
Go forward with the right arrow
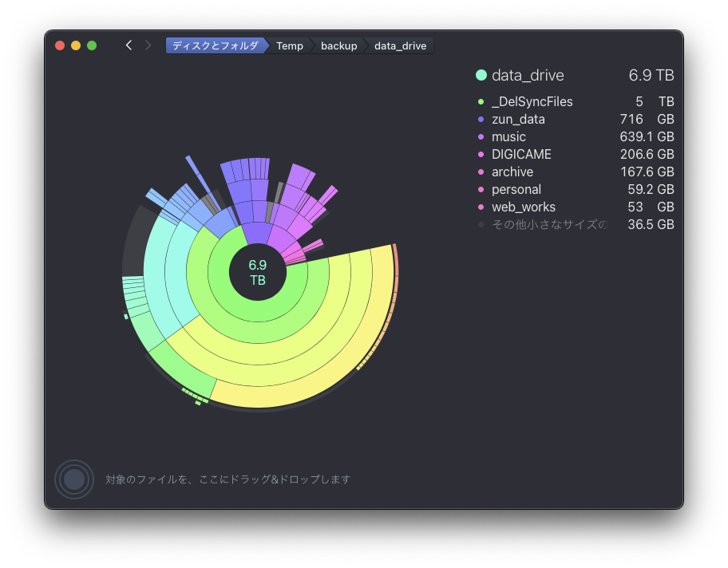(148, 45)
